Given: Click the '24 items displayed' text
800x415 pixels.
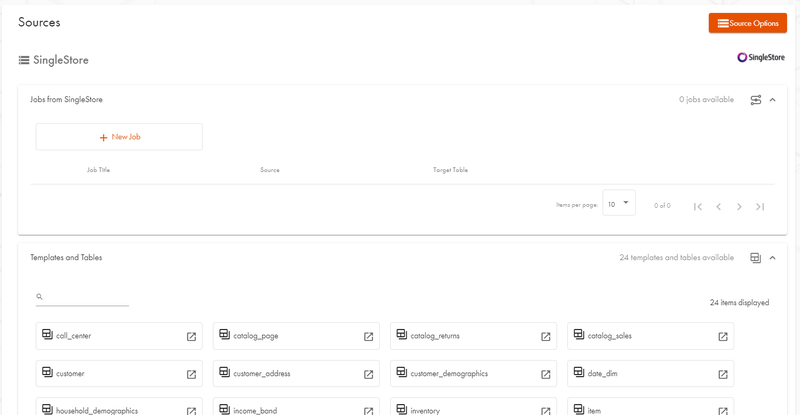Looking at the screenshot, I should pos(739,303).
